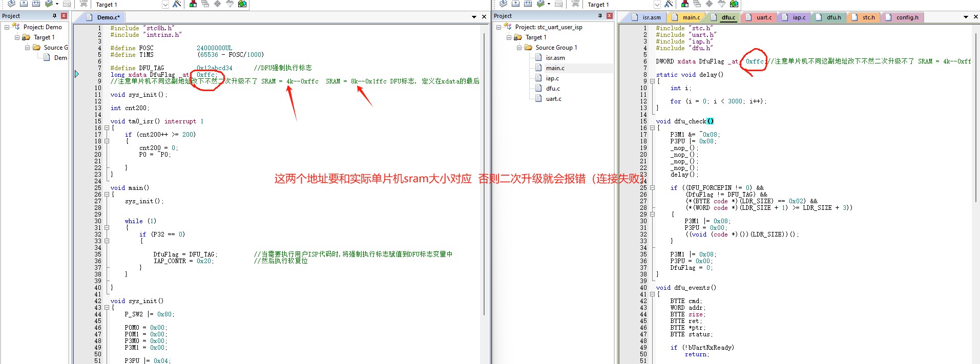The height and width of the screenshot is (364, 980).
Task: Open Manage Run-Time Environment in Demo window
Action: [217, 4]
